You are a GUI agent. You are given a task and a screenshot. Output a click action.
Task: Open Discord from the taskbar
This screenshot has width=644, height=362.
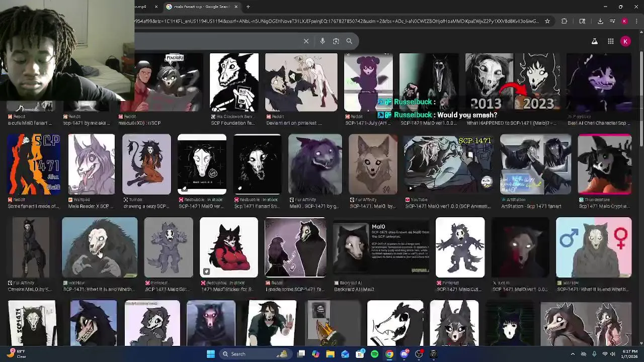click(404, 354)
